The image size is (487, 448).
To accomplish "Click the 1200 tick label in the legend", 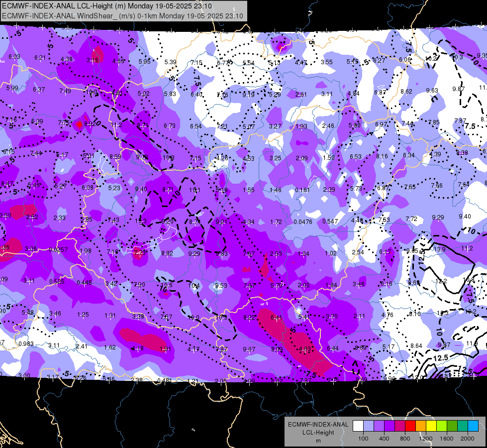I will (x=426, y=439).
